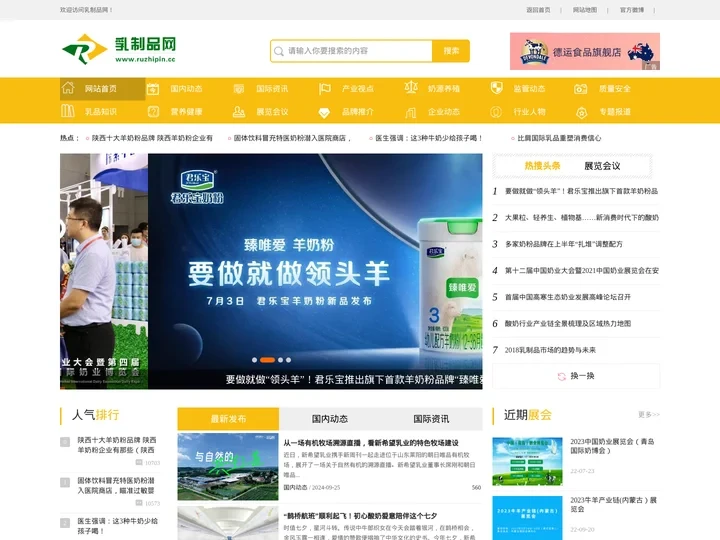Screen dimensions: 720x540
Task: Focus the search input field
Action: coord(351,51)
